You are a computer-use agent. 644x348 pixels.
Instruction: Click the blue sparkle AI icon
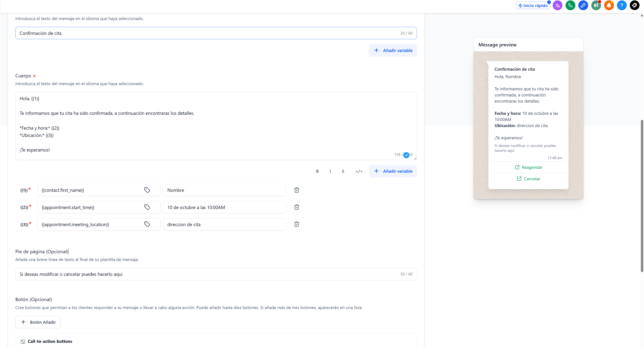pos(583,5)
